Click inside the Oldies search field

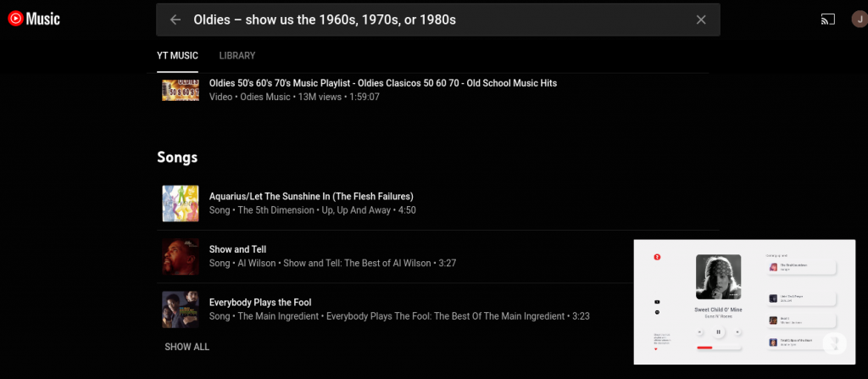(424, 20)
